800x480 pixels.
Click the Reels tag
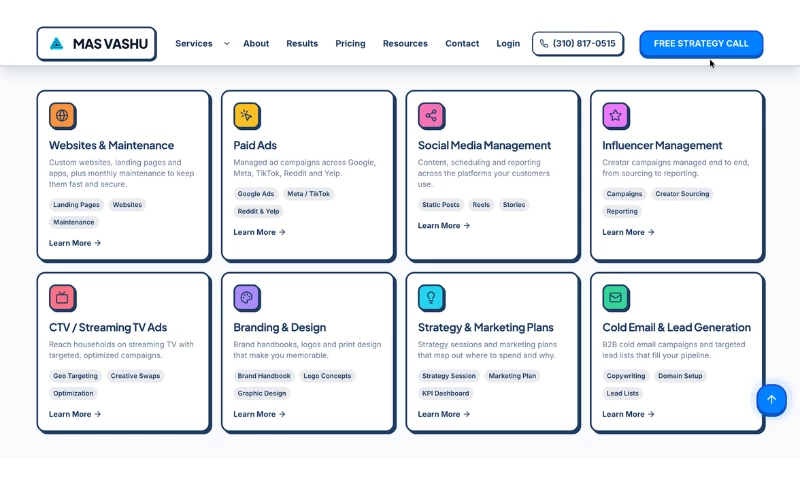(x=481, y=205)
